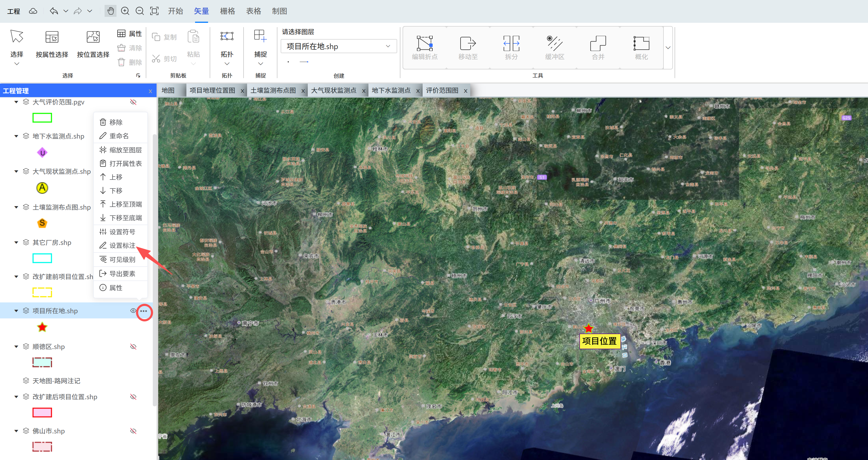Show the hidden 顺德区.shp layer

pos(134,347)
